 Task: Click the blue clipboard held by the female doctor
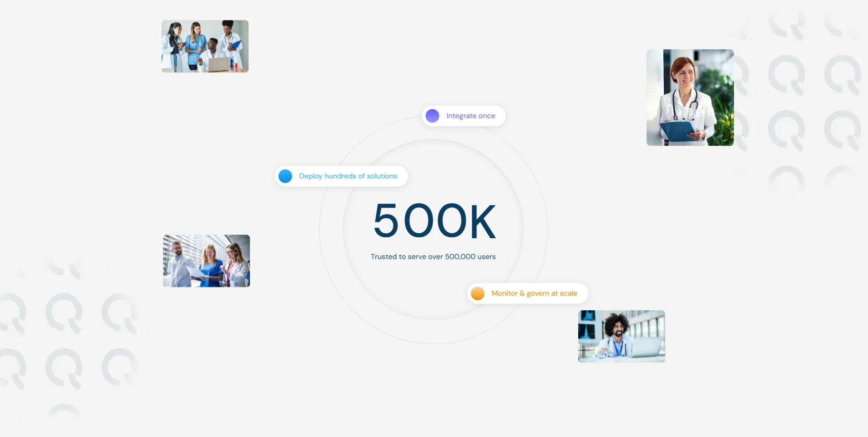pos(676,130)
